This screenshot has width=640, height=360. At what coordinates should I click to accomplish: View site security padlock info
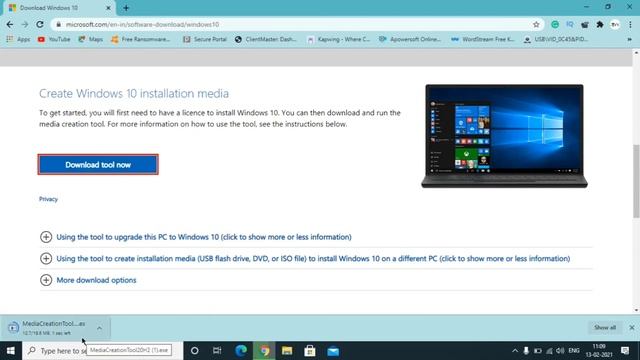click(59, 24)
